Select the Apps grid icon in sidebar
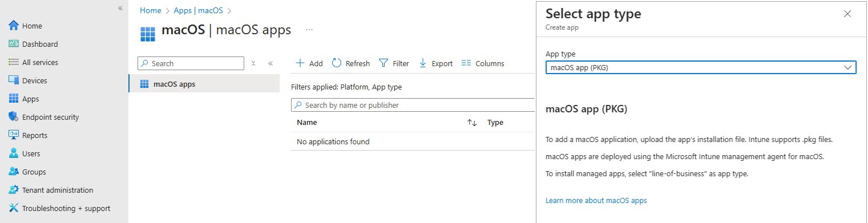The image size is (868, 223). click(14, 99)
